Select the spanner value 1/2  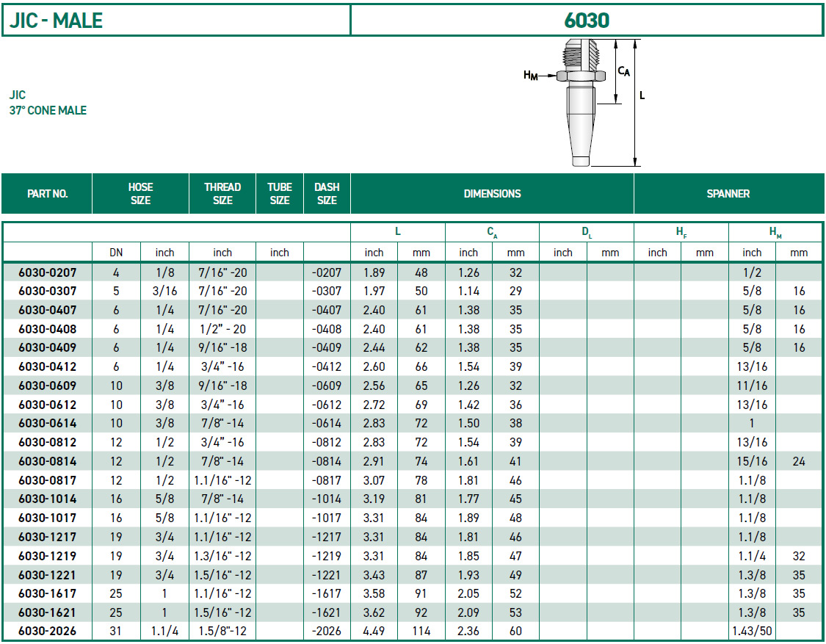(x=752, y=272)
